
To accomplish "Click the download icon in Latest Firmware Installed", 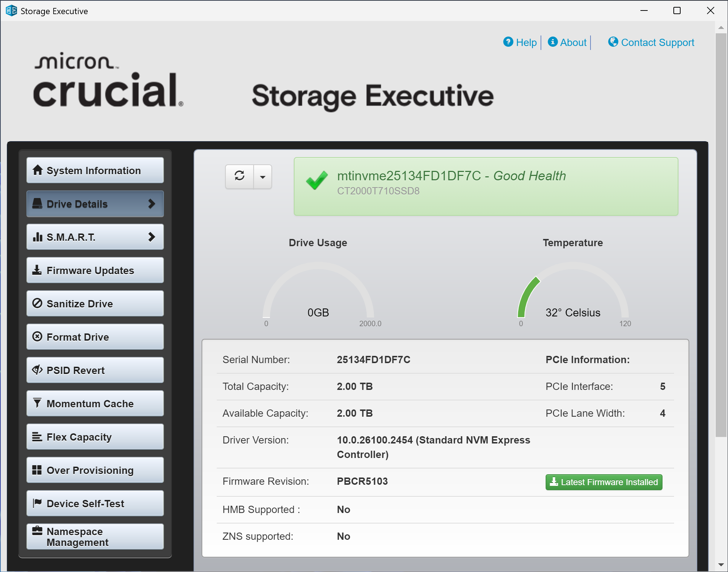I will [x=554, y=481].
